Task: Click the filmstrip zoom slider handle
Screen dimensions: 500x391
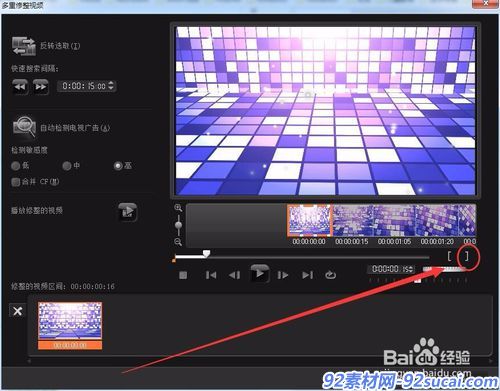Action: coord(178,225)
